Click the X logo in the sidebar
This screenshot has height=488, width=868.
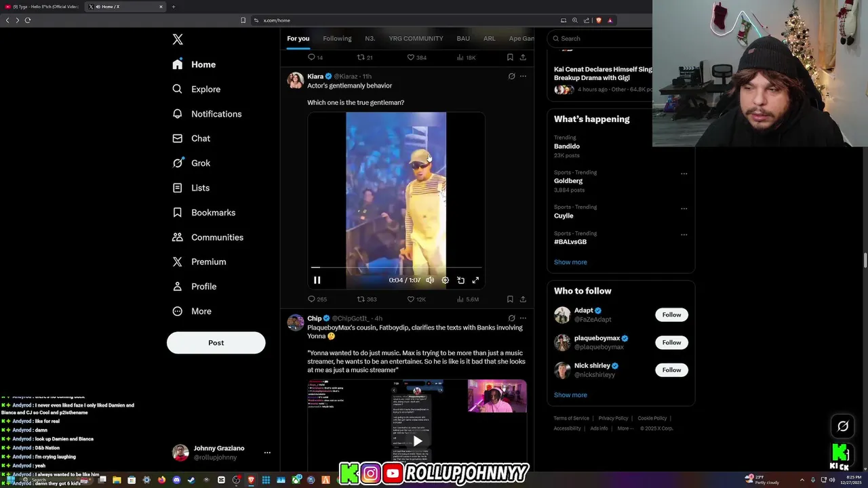(178, 39)
